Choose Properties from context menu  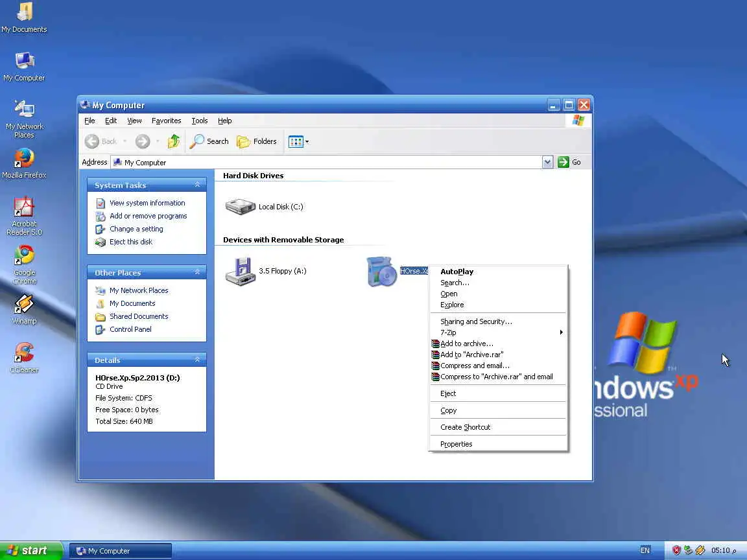tap(498, 444)
